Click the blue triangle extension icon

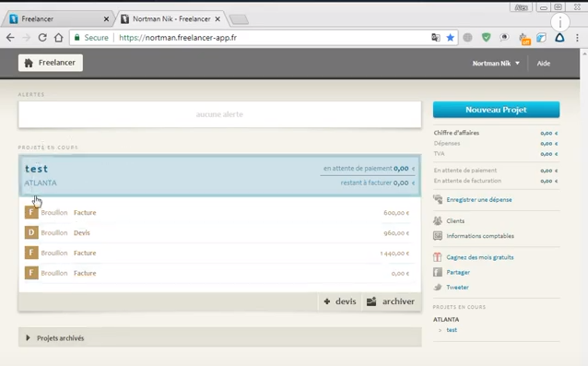click(559, 38)
